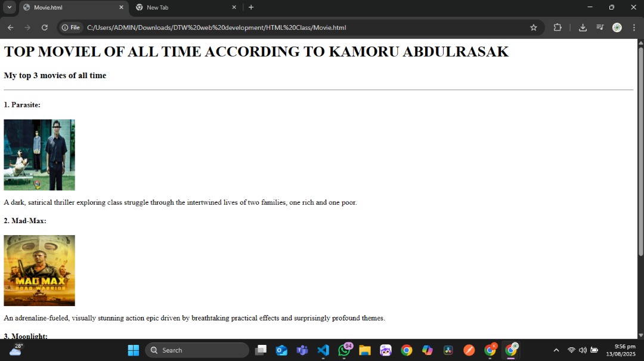644x361 pixels.
Task: Select the Movie.html tab
Action: click(74, 7)
